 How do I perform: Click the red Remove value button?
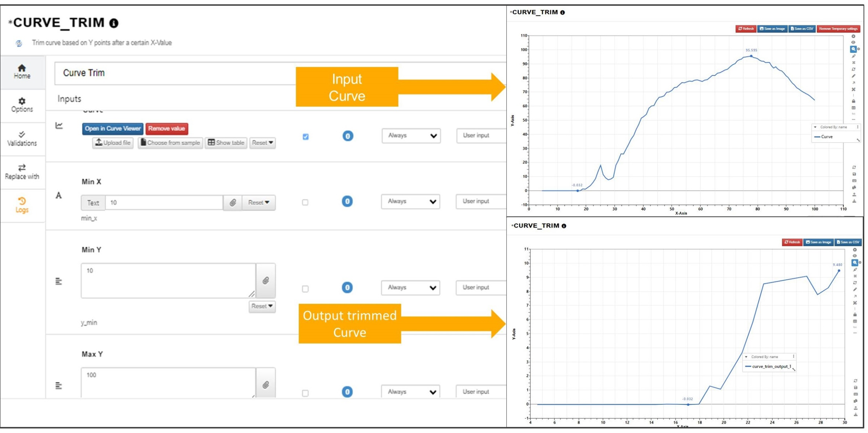166,129
